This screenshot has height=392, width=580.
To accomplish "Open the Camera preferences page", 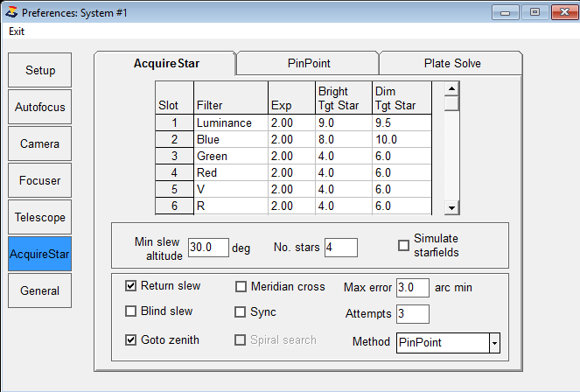I will [x=40, y=143].
